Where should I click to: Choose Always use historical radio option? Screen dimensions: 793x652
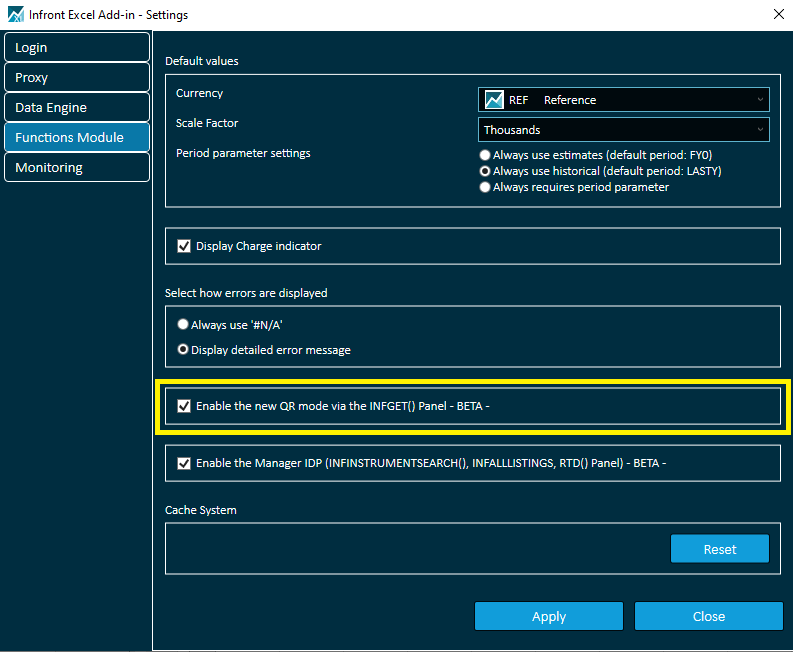486,172
